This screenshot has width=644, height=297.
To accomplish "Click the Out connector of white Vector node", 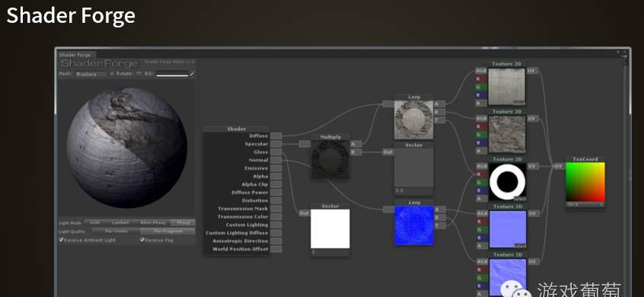I will click(x=304, y=213).
